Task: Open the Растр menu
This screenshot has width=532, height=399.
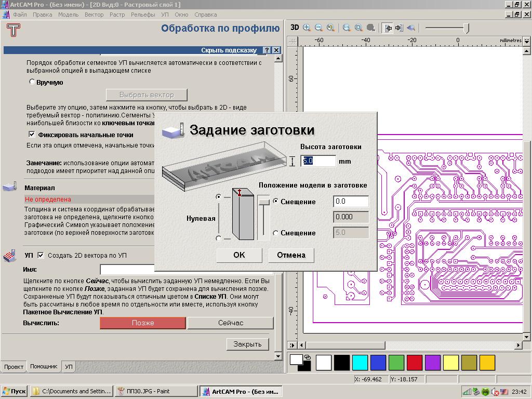Action: tap(117, 15)
